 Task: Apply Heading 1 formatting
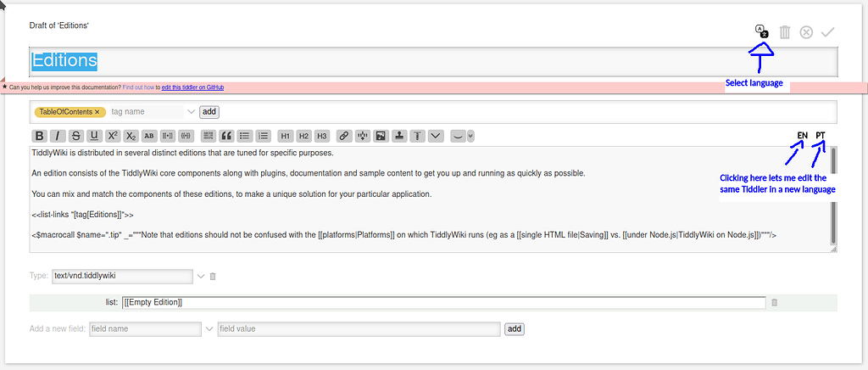[286, 136]
